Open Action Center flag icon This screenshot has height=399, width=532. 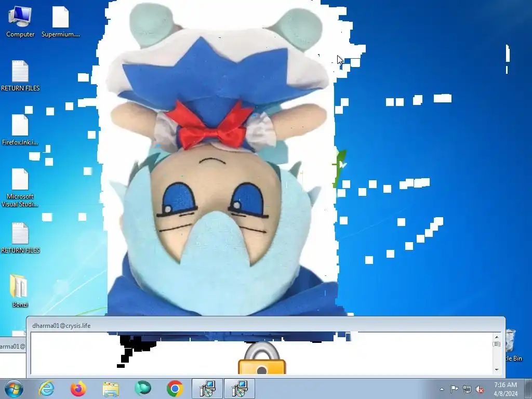(454, 389)
